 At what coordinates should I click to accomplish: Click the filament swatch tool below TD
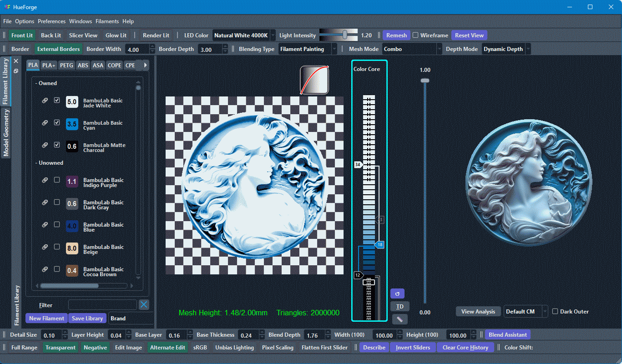399,319
